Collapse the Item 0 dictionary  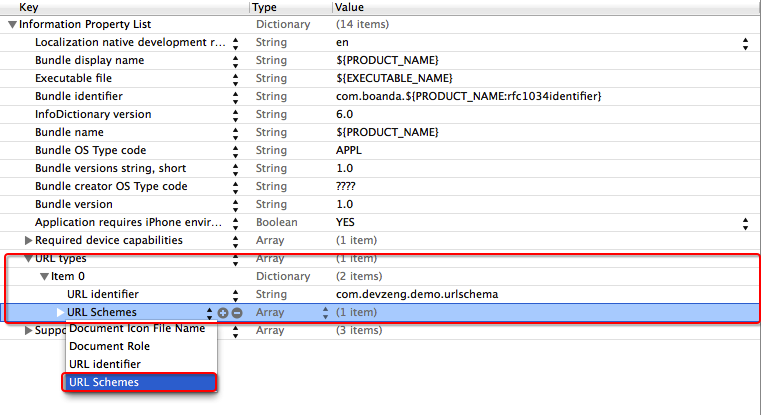coord(44,276)
